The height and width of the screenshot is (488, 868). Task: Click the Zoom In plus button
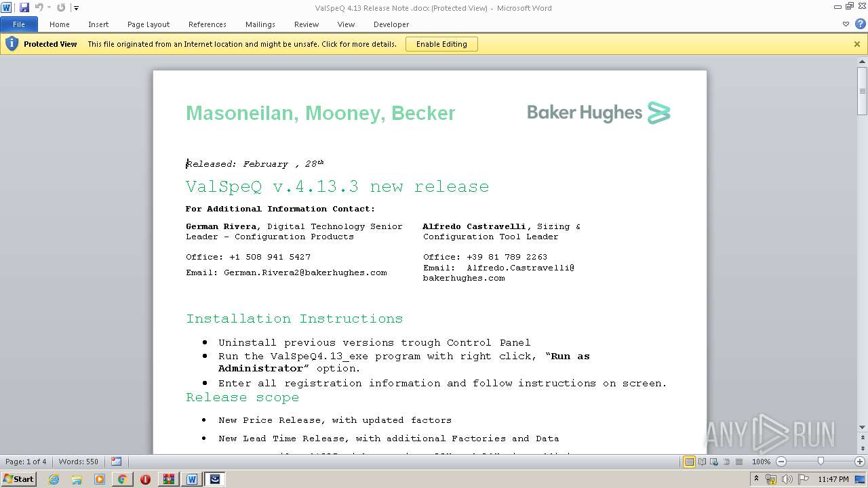pyautogui.click(x=860, y=462)
